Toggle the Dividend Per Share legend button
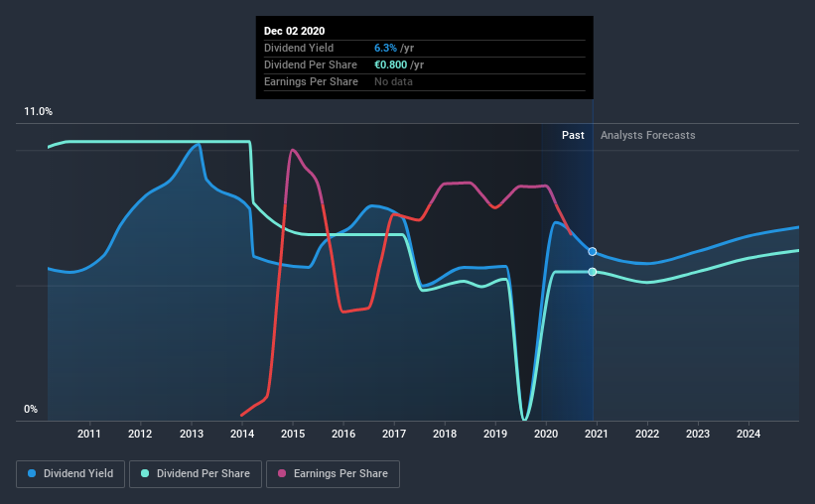 pos(196,474)
